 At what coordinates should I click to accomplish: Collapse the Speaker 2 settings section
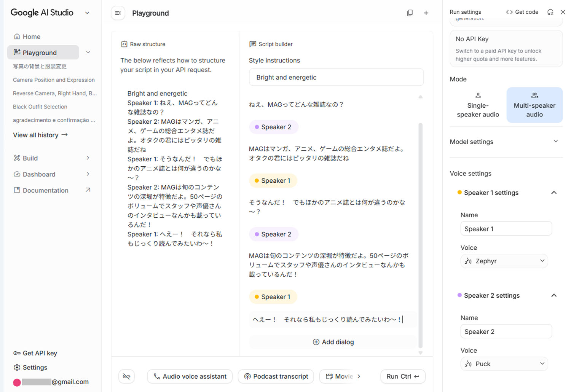[554, 295]
